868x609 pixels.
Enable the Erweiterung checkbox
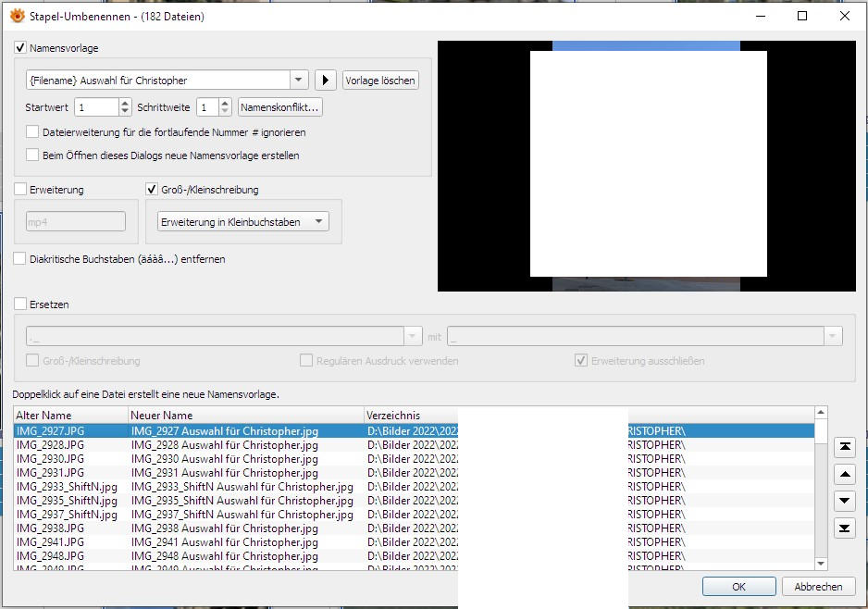point(20,190)
